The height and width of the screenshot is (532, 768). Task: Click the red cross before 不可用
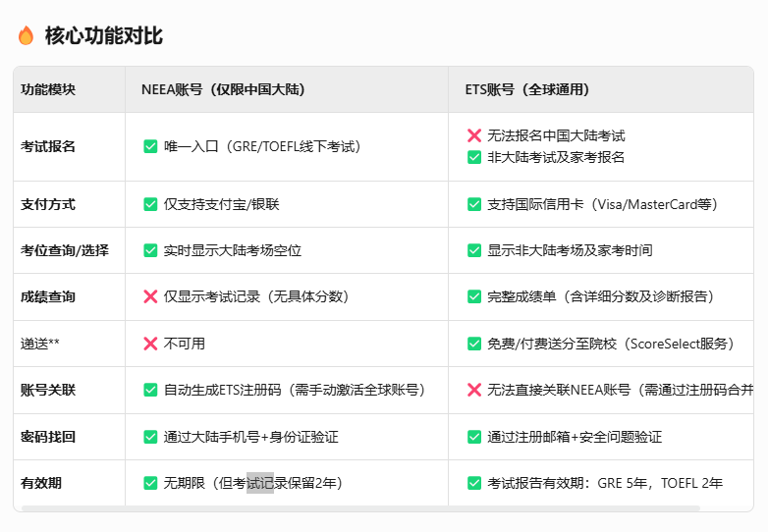pyautogui.click(x=150, y=344)
